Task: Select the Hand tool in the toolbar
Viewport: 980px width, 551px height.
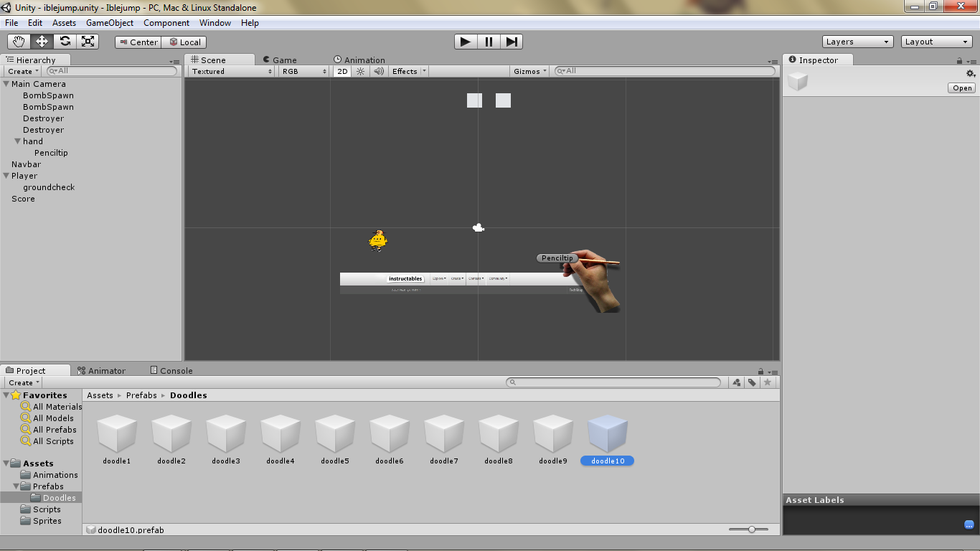Action: click(x=19, y=42)
